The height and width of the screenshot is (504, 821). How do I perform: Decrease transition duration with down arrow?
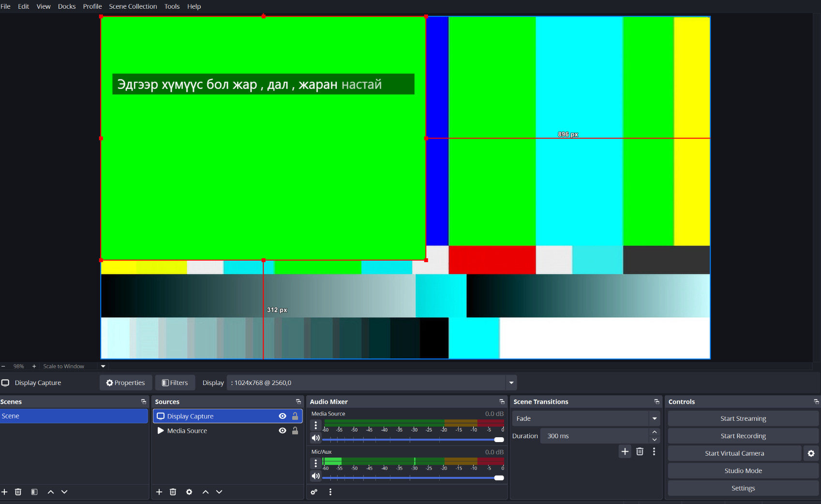[x=655, y=440]
